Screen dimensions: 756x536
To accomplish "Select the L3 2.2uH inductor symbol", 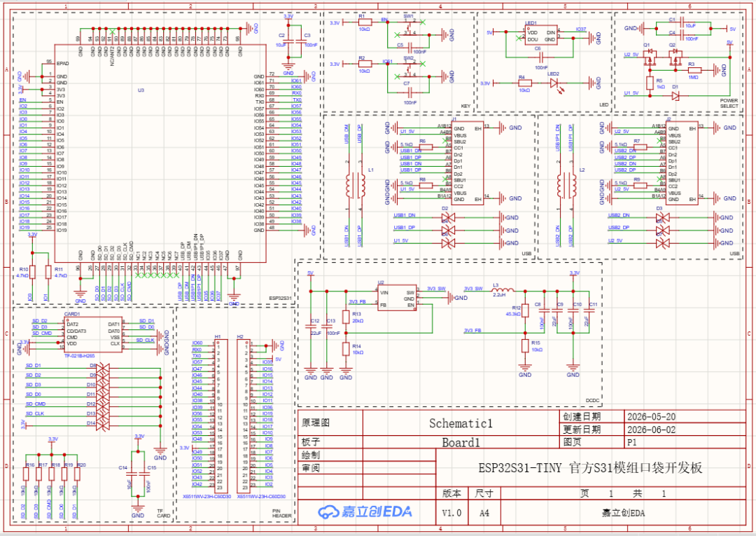I will tap(503, 290).
